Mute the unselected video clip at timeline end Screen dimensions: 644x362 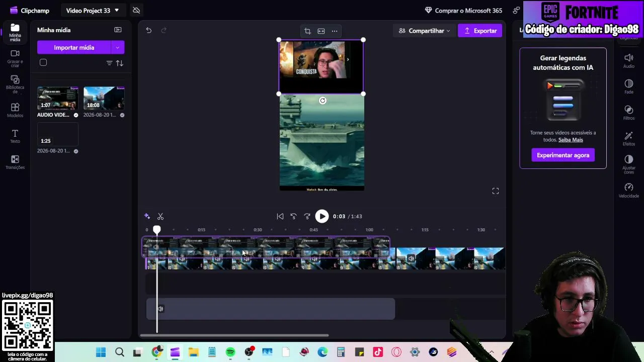411,259
